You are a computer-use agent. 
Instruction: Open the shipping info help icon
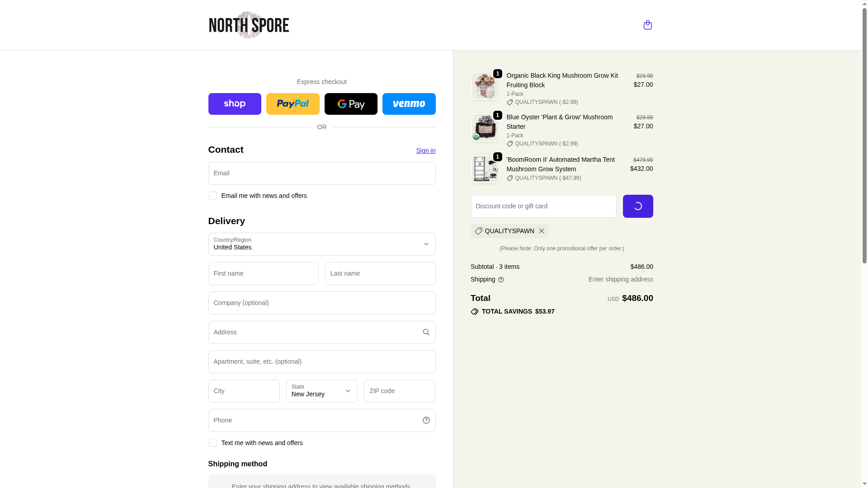pos(500,280)
